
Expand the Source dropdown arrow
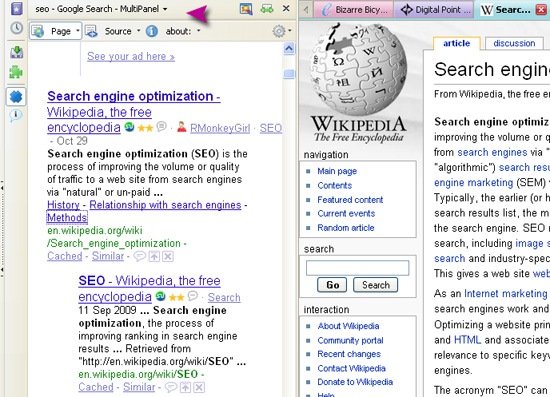click(138, 31)
